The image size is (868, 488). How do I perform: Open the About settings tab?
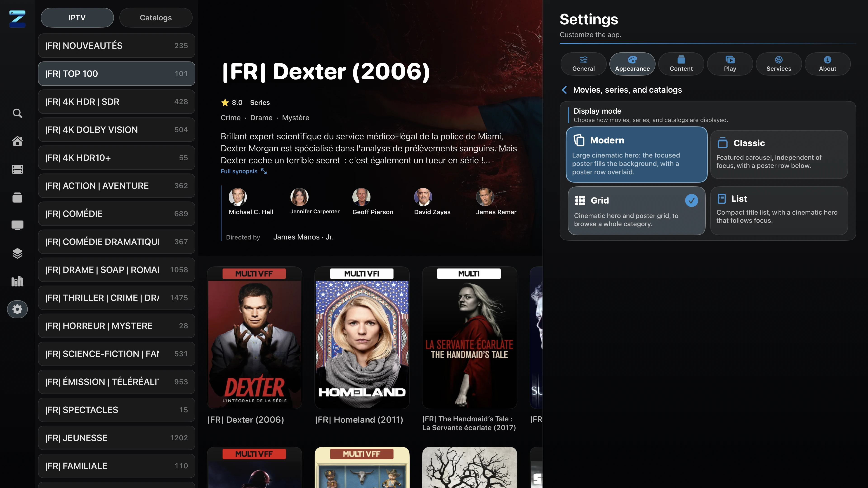coord(828,64)
